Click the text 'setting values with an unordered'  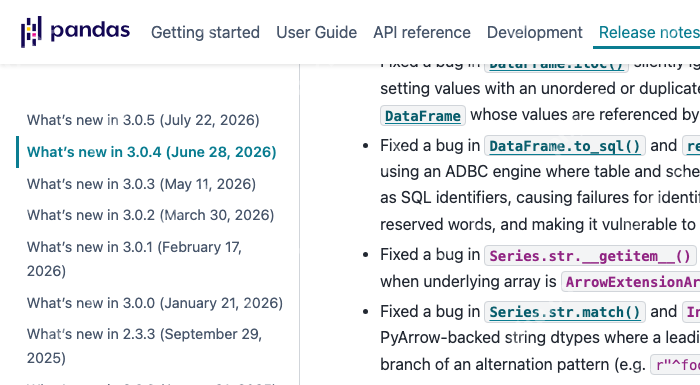pos(500,88)
